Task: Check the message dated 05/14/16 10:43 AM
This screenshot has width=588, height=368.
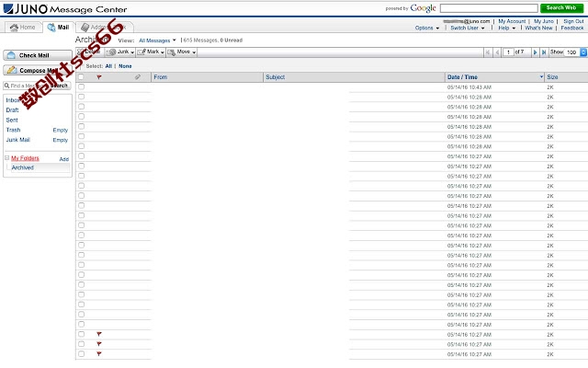Action: (x=82, y=86)
